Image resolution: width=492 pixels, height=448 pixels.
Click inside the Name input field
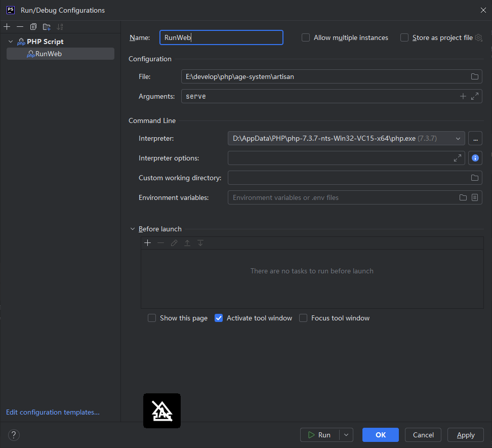tap(221, 37)
